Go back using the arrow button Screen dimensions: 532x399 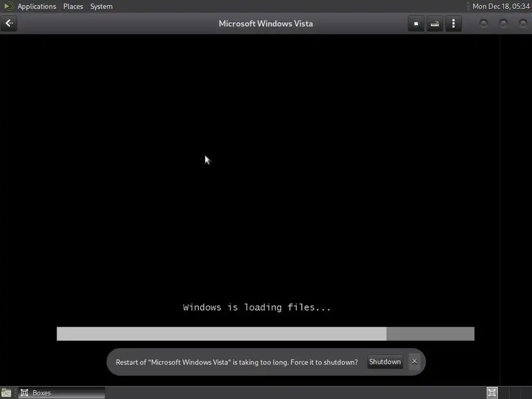(x=9, y=23)
